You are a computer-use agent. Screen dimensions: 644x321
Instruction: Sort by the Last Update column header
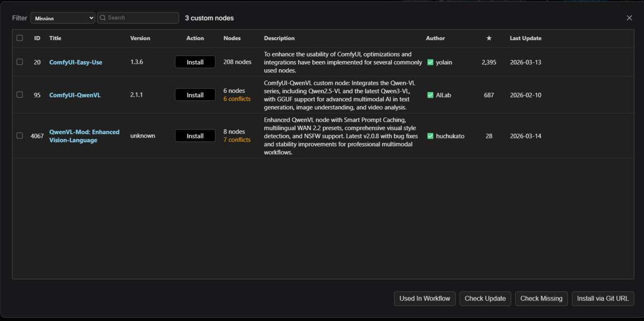pos(525,38)
